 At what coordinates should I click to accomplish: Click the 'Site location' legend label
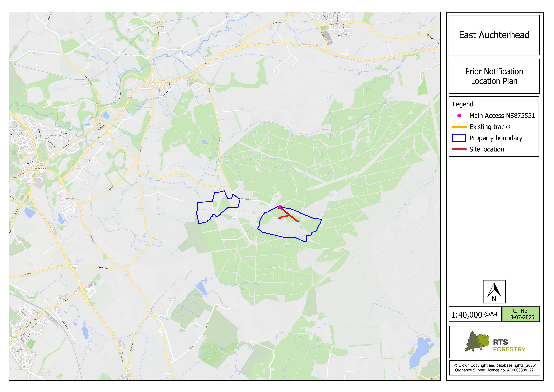(x=487, y=149)
